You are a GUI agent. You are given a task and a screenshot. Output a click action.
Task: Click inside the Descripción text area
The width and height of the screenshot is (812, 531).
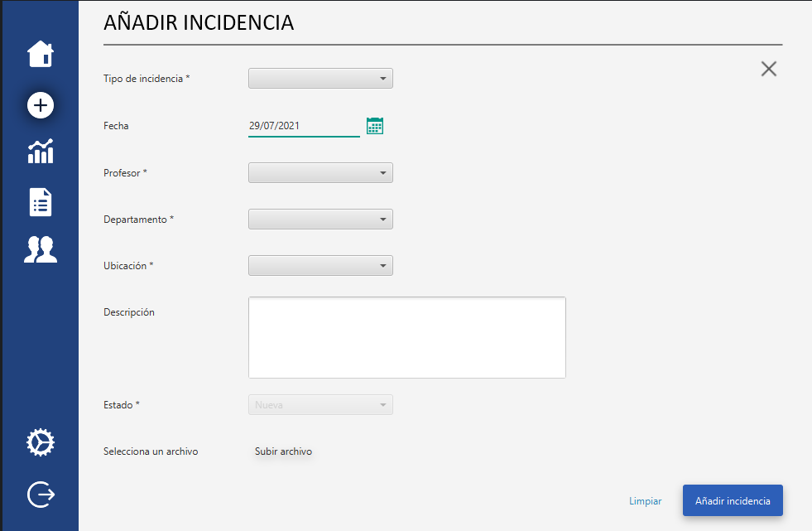[406, 336]
